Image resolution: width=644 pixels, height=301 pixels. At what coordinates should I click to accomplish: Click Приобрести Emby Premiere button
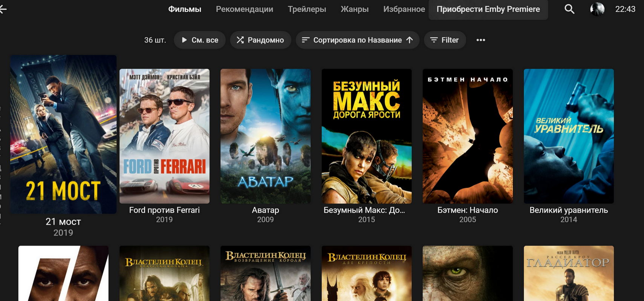[x=488, y=9]
